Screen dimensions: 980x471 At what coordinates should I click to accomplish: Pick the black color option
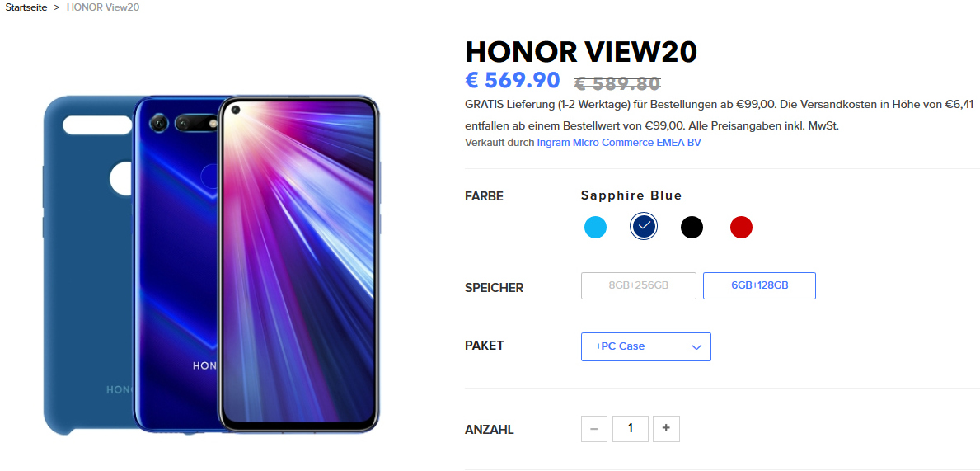pos(692,227)
